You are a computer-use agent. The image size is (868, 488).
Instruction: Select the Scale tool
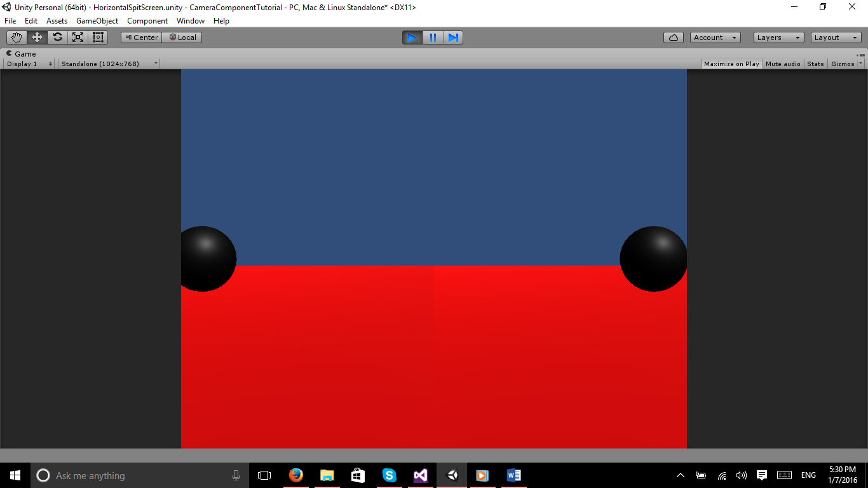point(78,37)
